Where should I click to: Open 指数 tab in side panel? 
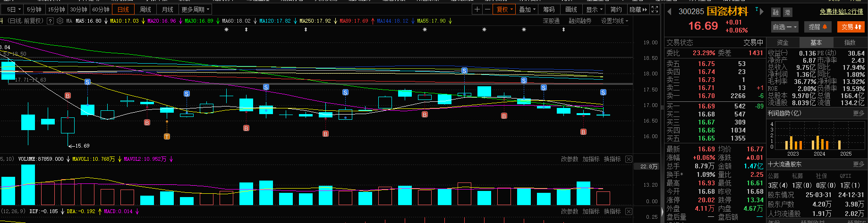(850, 42)
